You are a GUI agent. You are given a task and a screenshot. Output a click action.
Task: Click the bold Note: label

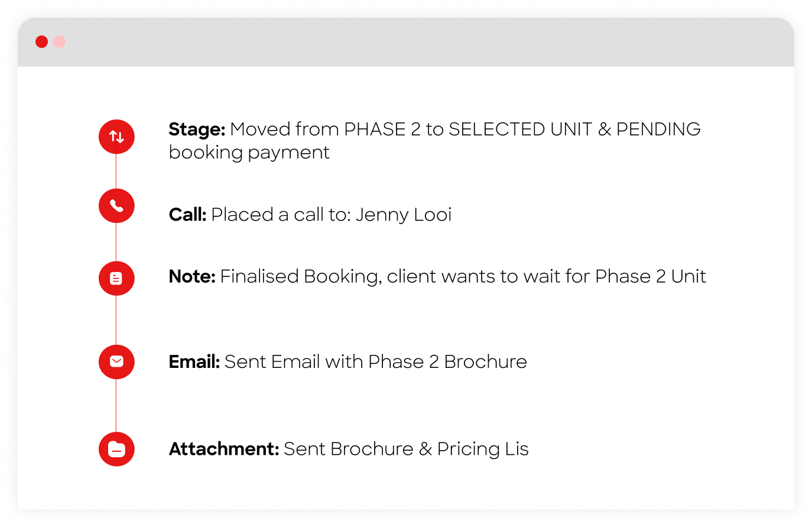[192, 276]
